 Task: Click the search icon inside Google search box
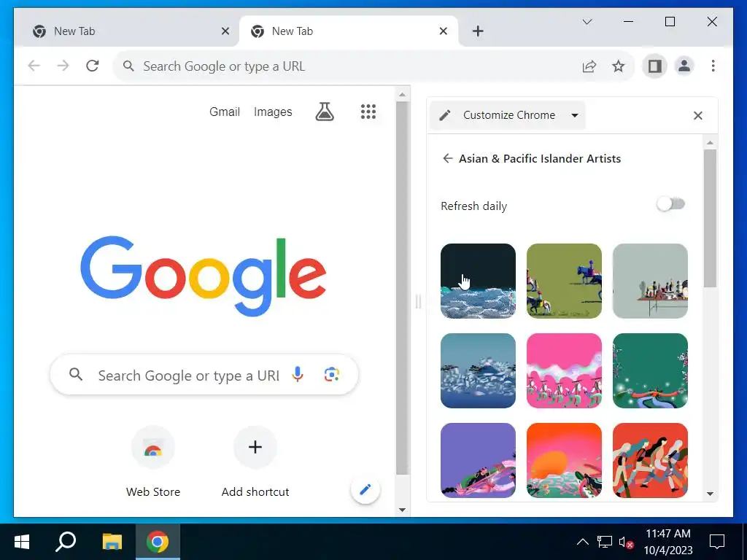[x=76, y=374]
